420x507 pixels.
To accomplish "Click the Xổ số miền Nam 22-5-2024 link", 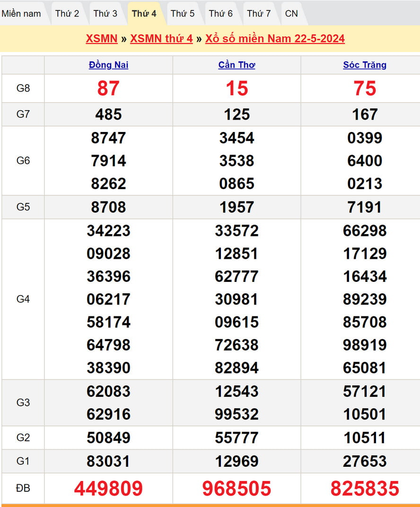I will pos(275,38).
